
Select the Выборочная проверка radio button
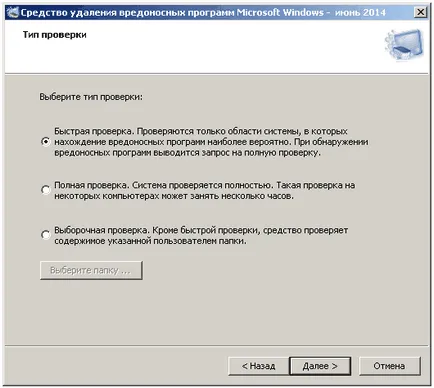(x=45, y=235)
